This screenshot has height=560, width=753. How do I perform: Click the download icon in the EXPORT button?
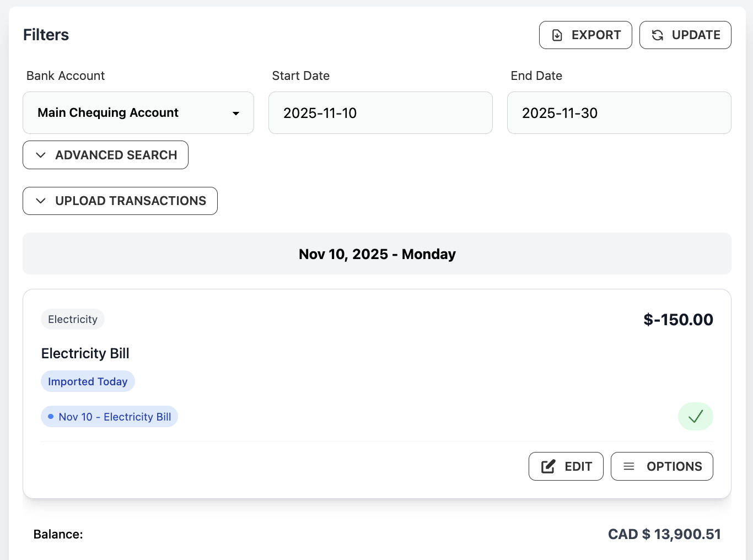pos(556,35)
